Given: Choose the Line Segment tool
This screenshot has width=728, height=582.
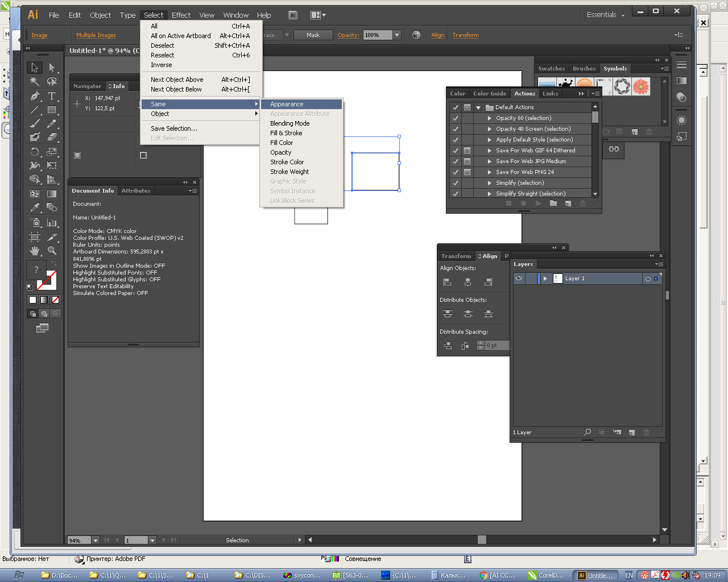Looking at the screenshot, I should 35,110.
